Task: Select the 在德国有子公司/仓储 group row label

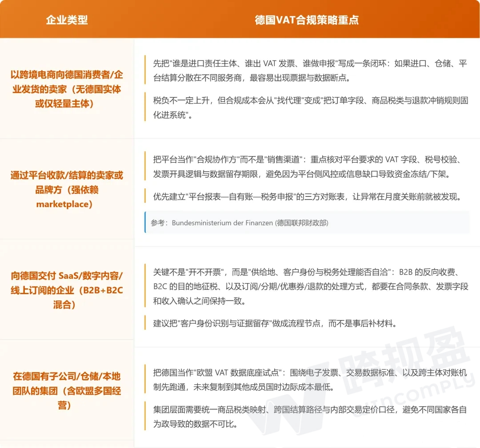Action: pos(67,391)
